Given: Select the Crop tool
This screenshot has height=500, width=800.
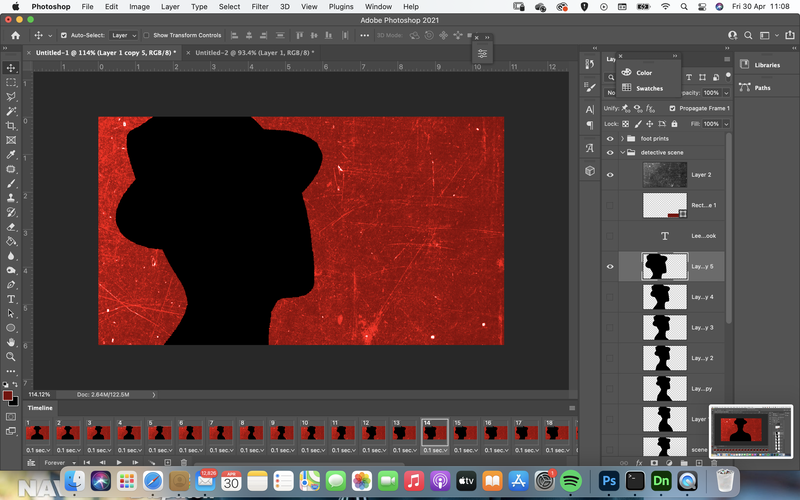Looking at the screenshot, I should click(x=11, y=126).
